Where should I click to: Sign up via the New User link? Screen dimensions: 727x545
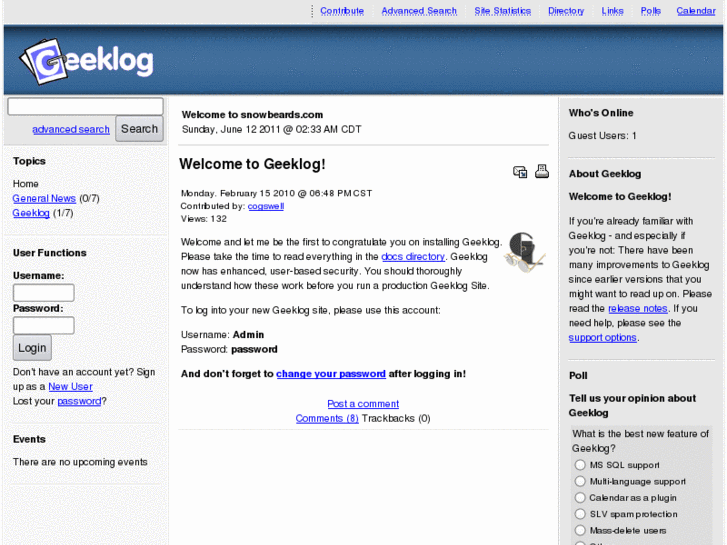[x=70, y=386]
